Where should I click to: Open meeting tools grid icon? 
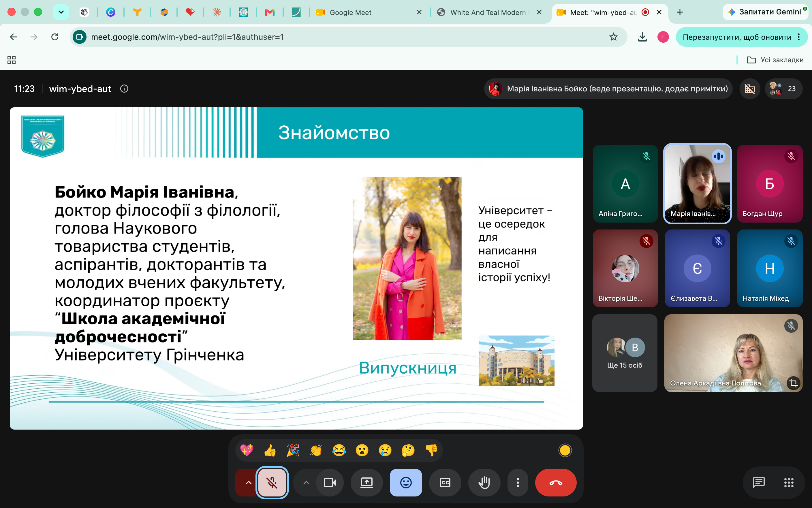[x=788, y=482]
